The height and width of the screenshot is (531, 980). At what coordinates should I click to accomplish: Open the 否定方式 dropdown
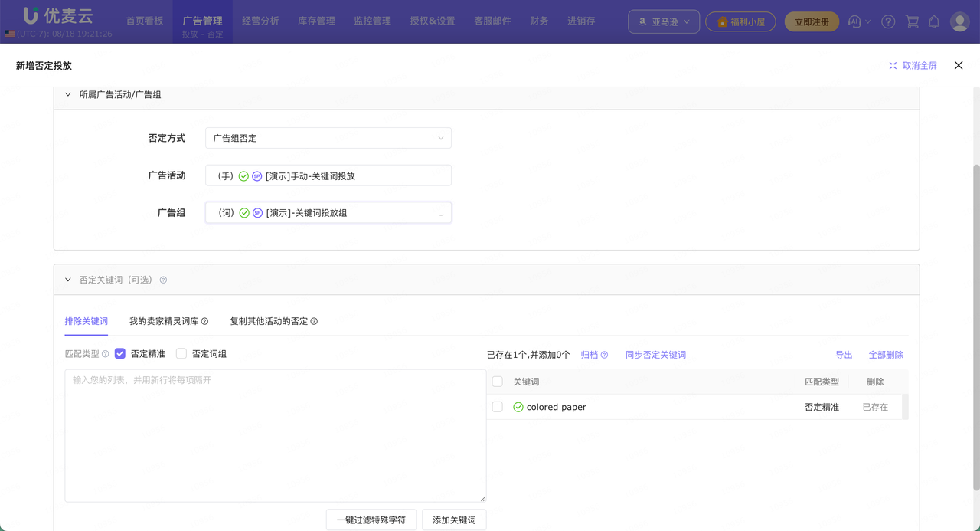(328, 138)
